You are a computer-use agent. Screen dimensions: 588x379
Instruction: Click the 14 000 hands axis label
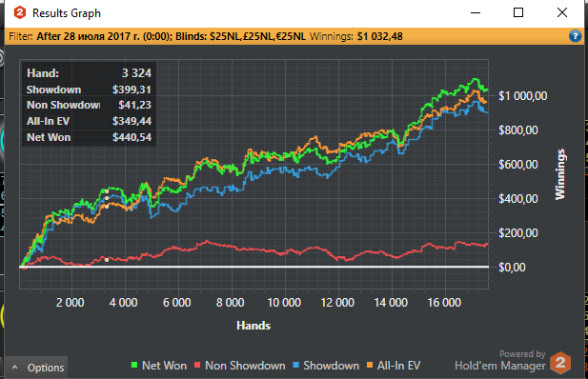click(x=391, y=303)
